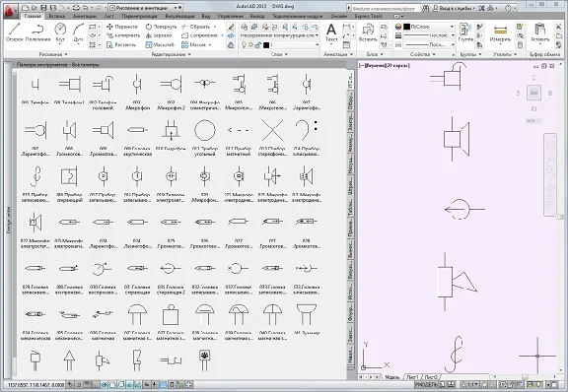Click the Вход в службы sign-in button
This screenshot has height=392, width=568.
(x=455, y=8)
